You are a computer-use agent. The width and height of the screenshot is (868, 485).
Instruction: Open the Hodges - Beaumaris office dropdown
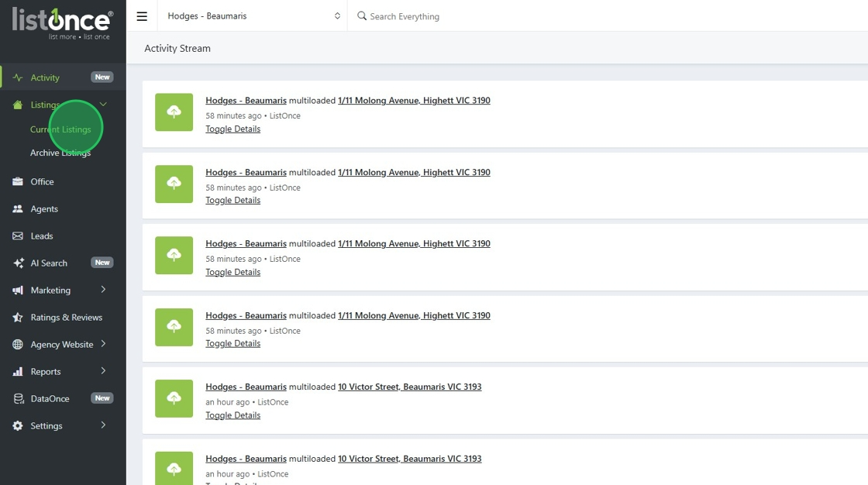point(253,16)
